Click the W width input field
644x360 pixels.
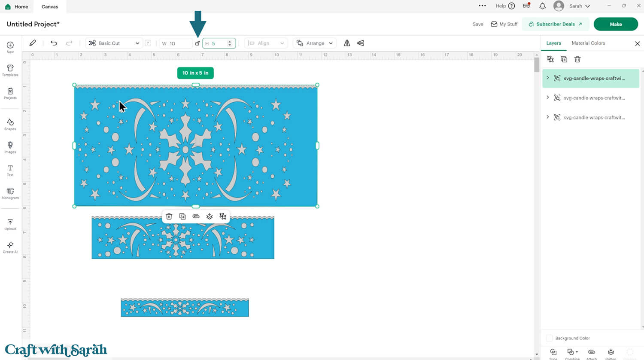click(176, 43)
